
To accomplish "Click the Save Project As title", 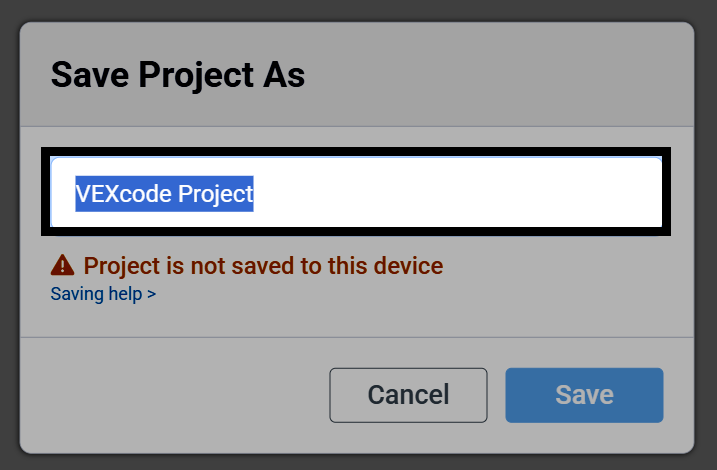I will click(178, 75).
